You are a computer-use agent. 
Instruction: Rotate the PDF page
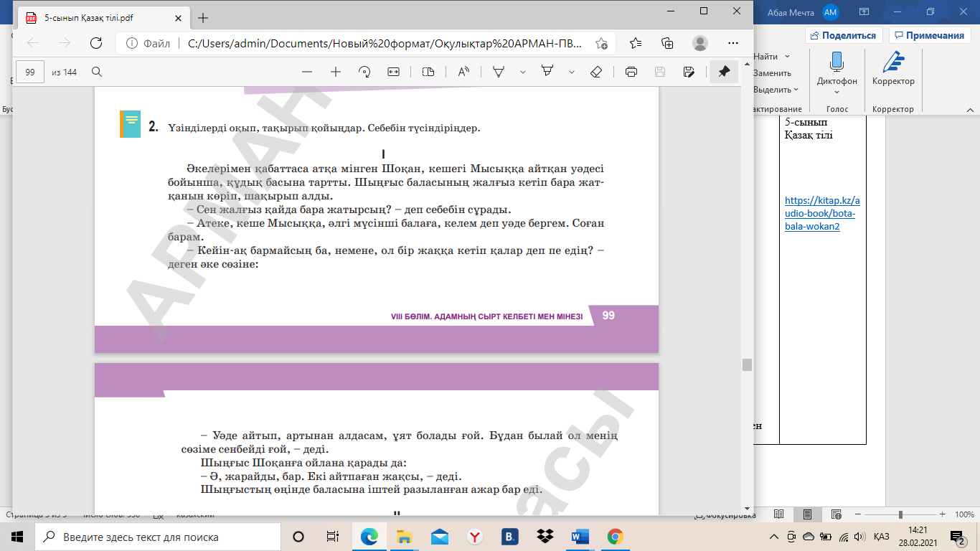[x=364, y=72]
